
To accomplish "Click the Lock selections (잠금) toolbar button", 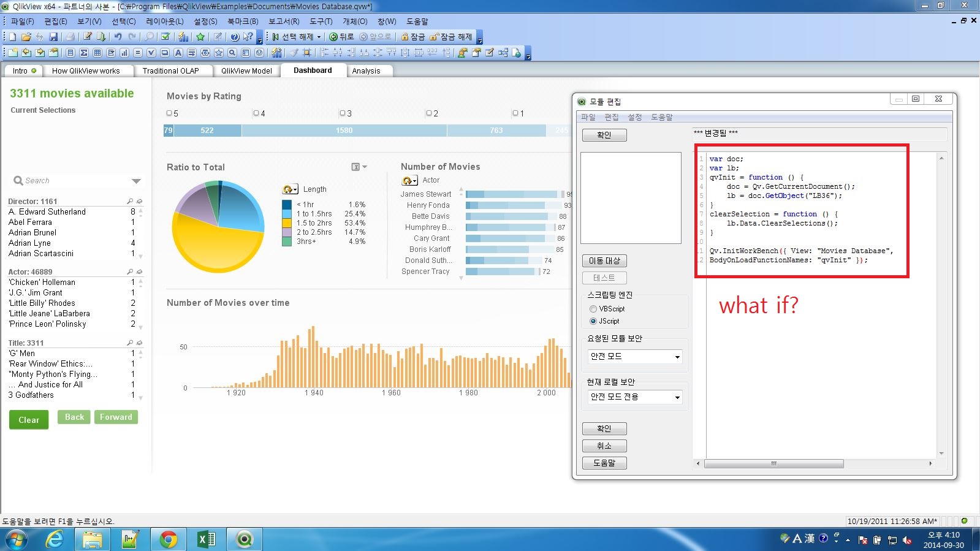I will pos(412,37).
